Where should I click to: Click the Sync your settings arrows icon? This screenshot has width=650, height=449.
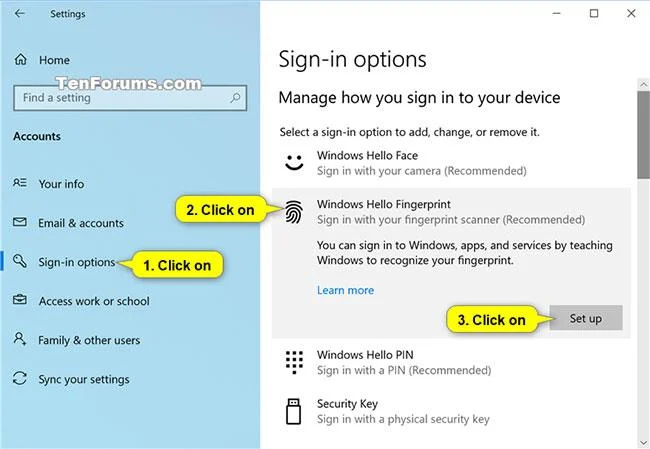pyautogui.click(x=19, y=379)
